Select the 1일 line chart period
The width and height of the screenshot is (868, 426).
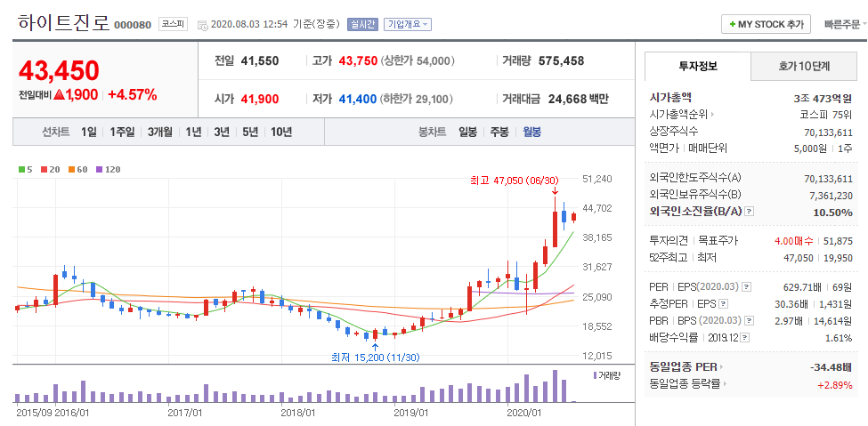pos(88,133)
